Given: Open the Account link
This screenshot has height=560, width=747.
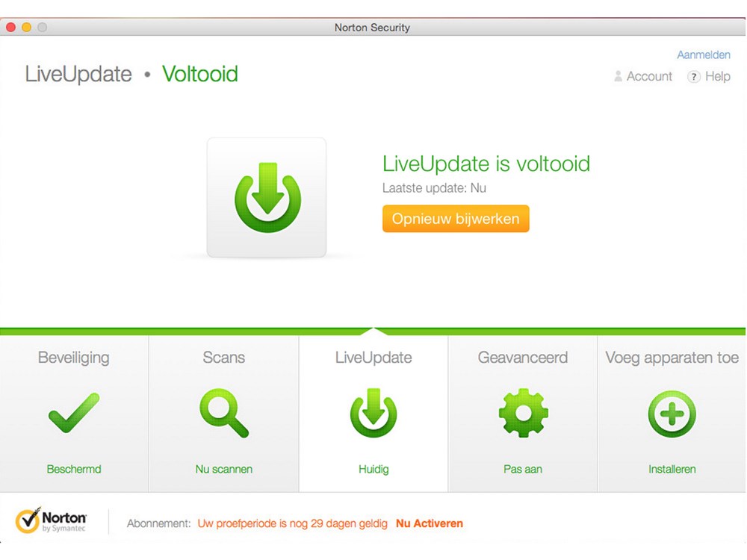Looking at the screenshot, I should [x=649, y=76].
